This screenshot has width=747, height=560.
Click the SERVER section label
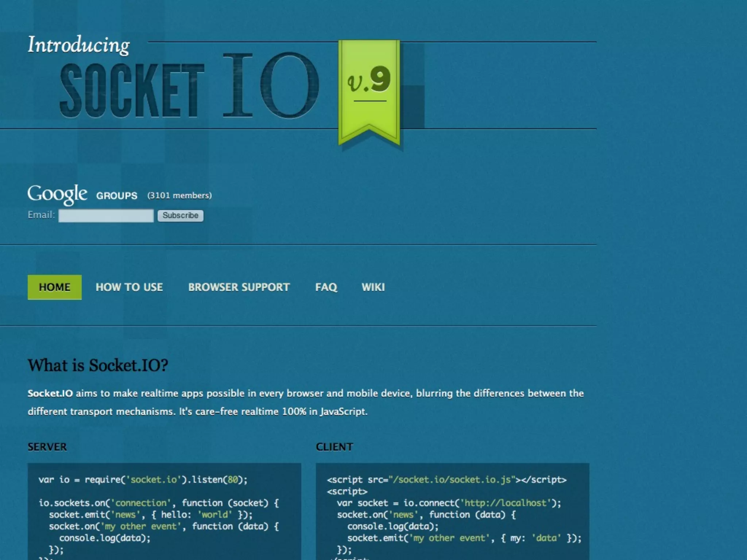47,447
